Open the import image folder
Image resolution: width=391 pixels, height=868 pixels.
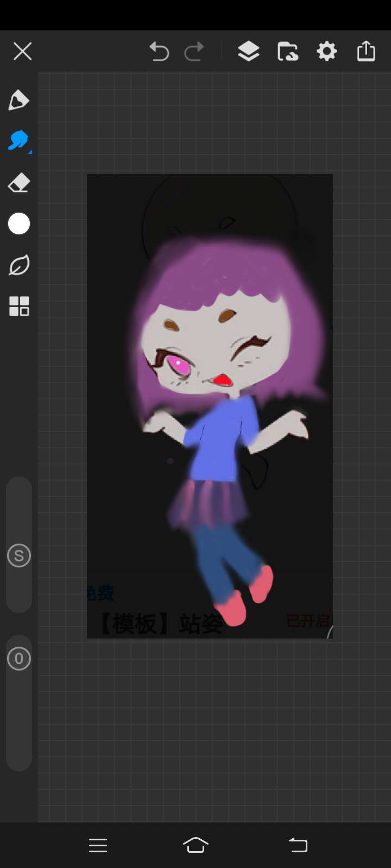coord(287,52)
